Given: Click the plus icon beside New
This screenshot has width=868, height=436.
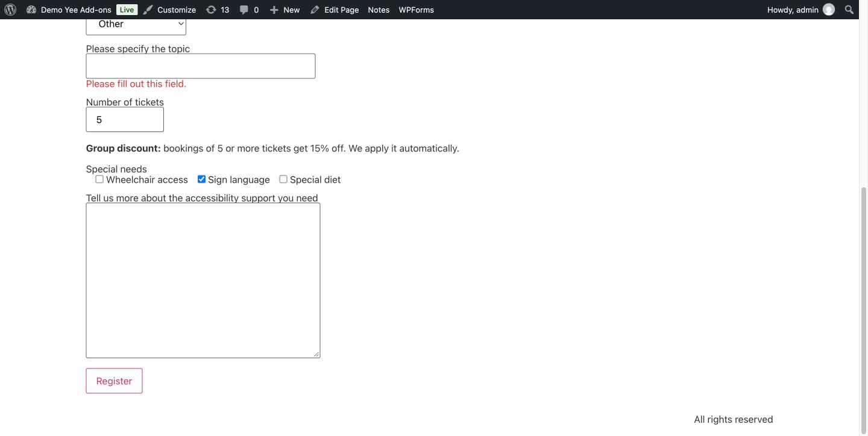Looking at the screenshot, I should 274,10.
